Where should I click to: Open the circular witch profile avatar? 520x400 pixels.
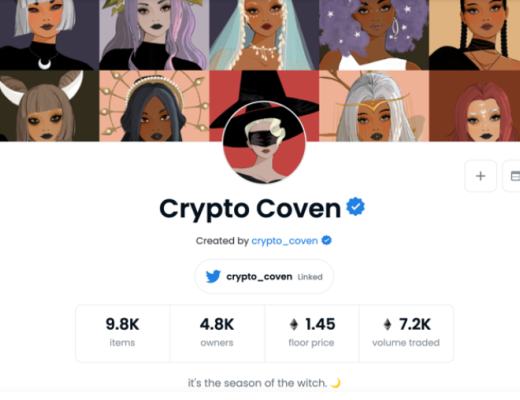(x=264, y=142)
